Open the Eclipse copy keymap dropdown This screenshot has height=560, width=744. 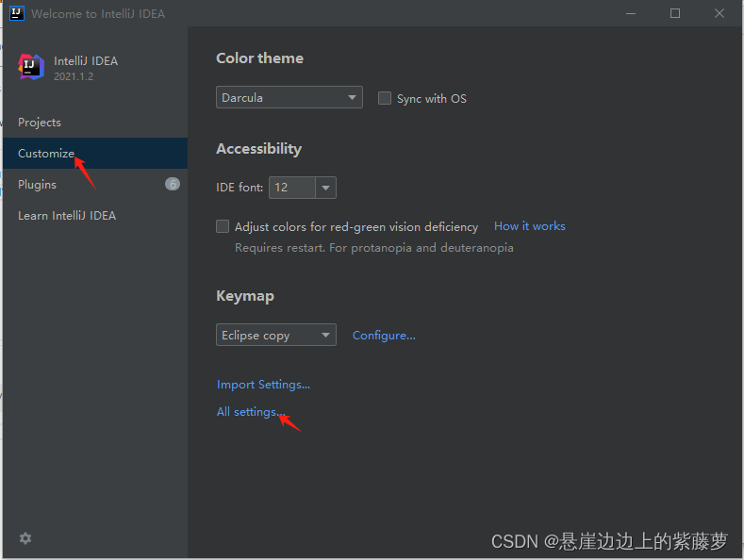(276, 335)
